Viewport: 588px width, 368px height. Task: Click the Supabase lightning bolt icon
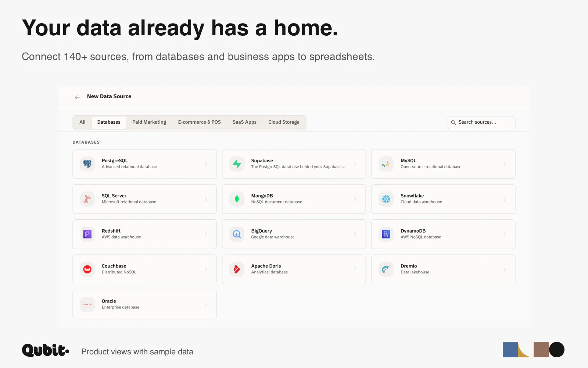point(237,164)
